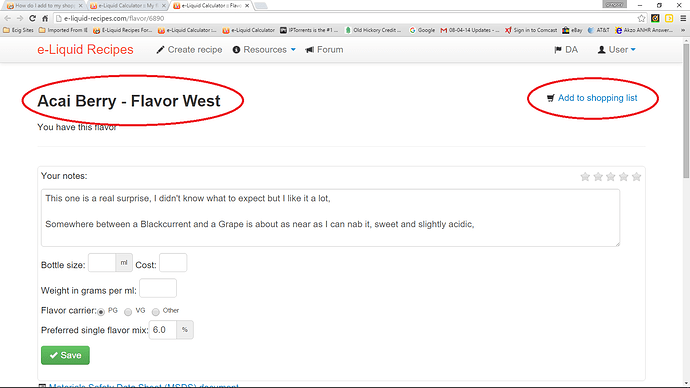Select Other as flavor carrier
690x388 pixels.
pos(155,312)
